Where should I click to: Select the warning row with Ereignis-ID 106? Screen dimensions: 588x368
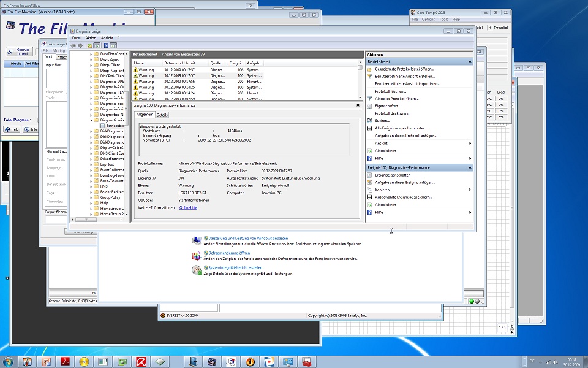point(197,70)
